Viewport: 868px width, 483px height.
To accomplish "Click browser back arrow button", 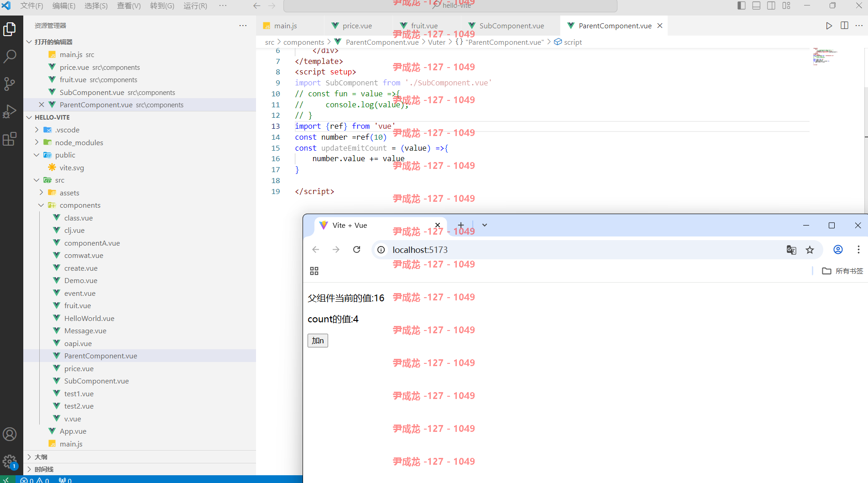I will click(x=316, y=250).
